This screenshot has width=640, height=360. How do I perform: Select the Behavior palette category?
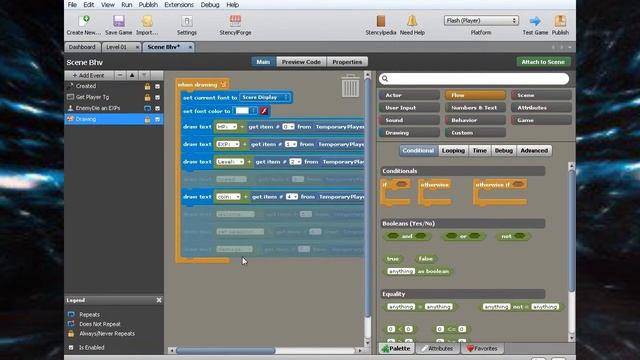(475, 120)
